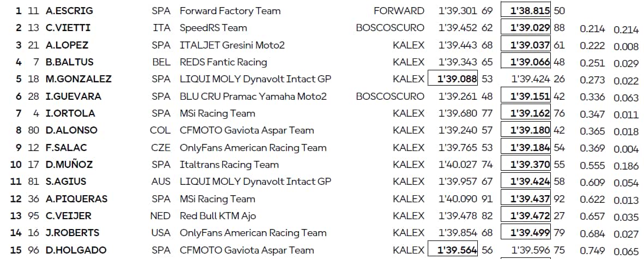Screen dimensions: 644x259
Task: Click the Italtrans Racing Team name
Action: tap(229, 165)
